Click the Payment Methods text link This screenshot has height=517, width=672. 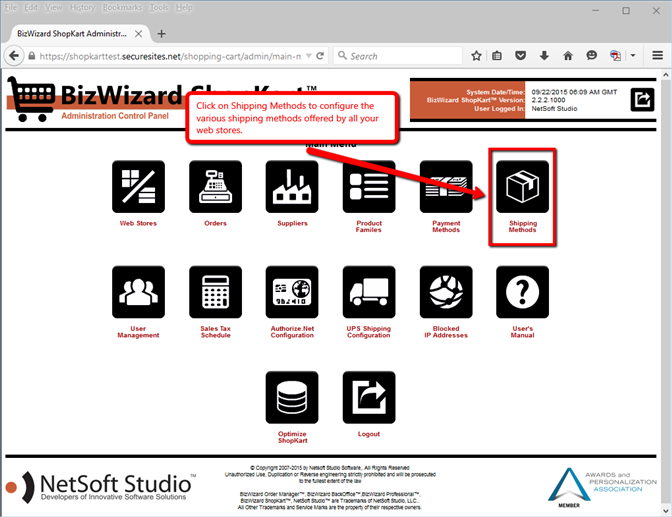coord(446,226)
